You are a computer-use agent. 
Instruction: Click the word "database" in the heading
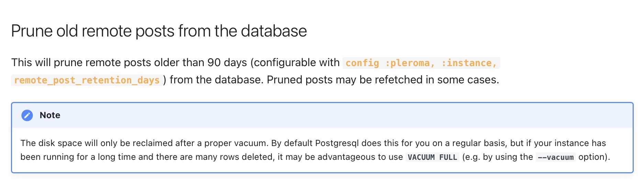274,31
